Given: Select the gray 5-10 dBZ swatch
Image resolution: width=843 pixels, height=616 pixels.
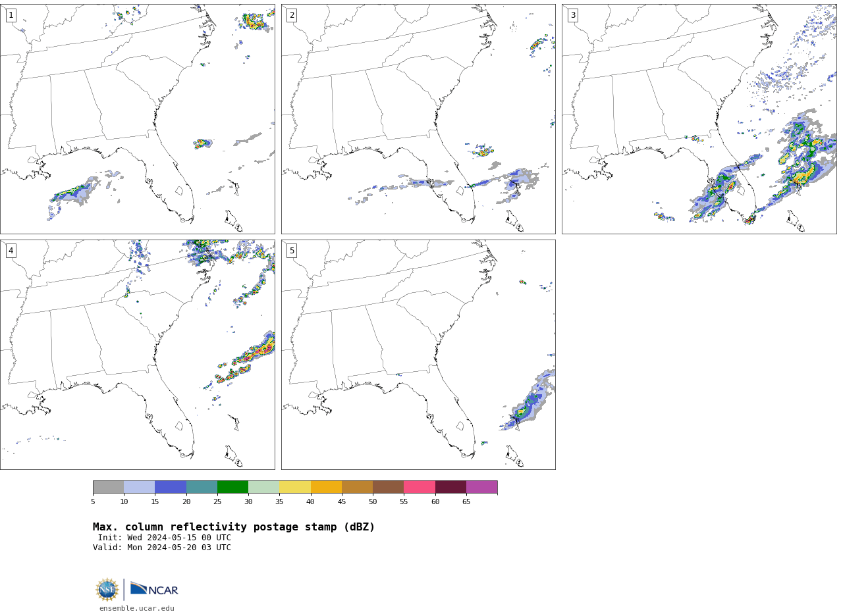Looking at the screenshot, I should tap(109, 487).
